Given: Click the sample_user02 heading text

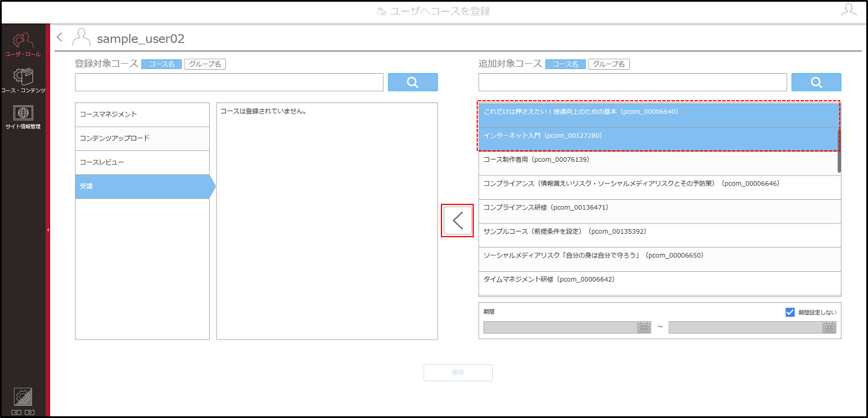Looking at the screenshot, I should click(141, 39).
